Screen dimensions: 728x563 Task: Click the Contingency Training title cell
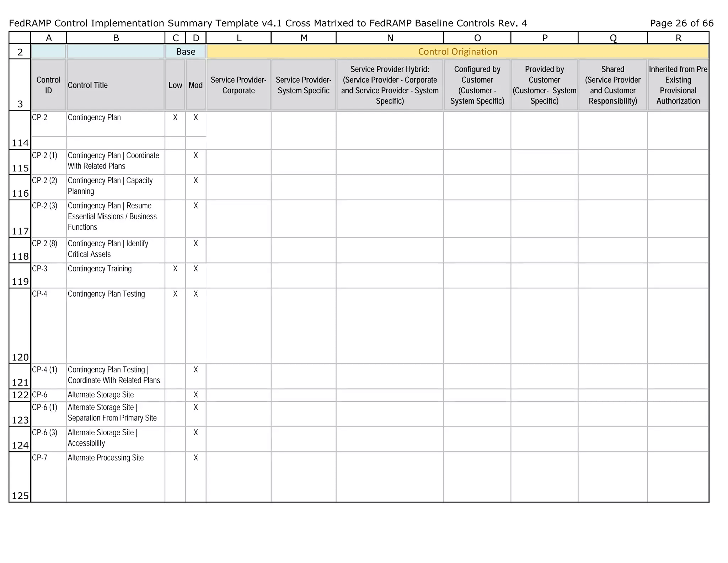tap(100, 269)
